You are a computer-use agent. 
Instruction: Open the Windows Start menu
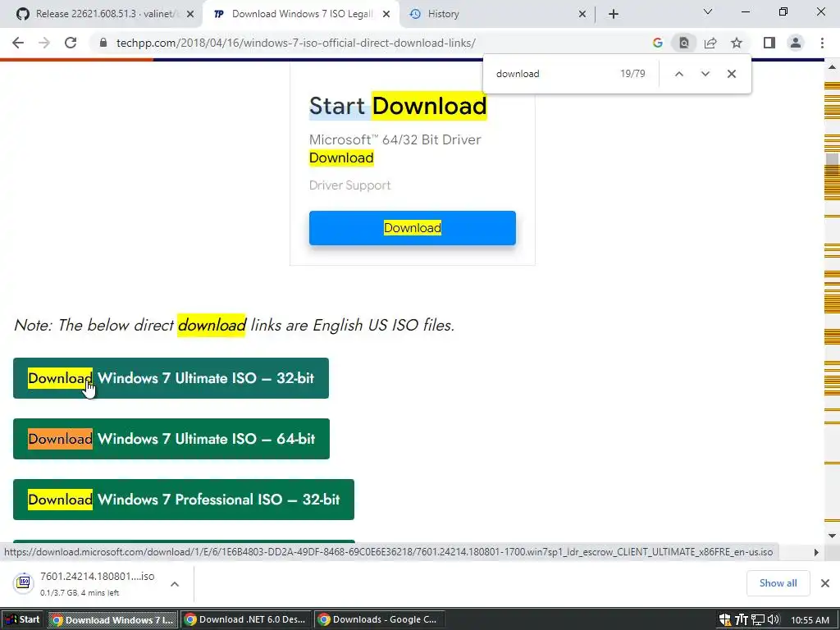click(x=22, y=620)
